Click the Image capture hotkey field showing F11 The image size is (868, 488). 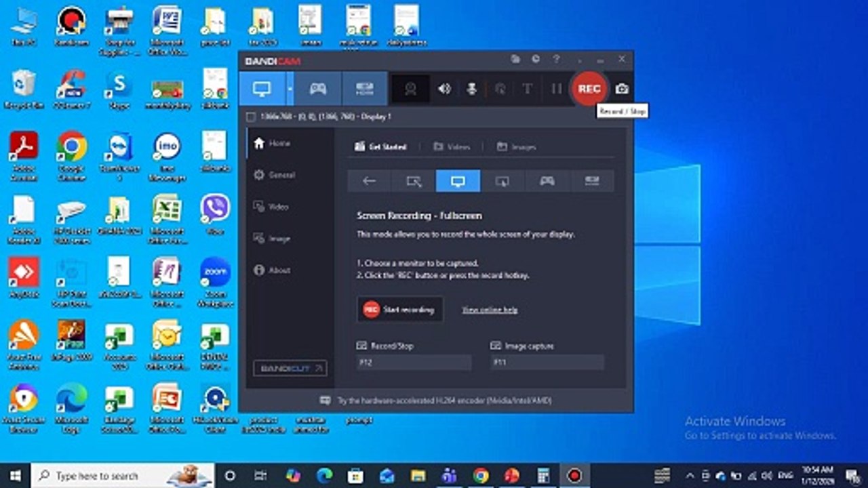point(547,363)
